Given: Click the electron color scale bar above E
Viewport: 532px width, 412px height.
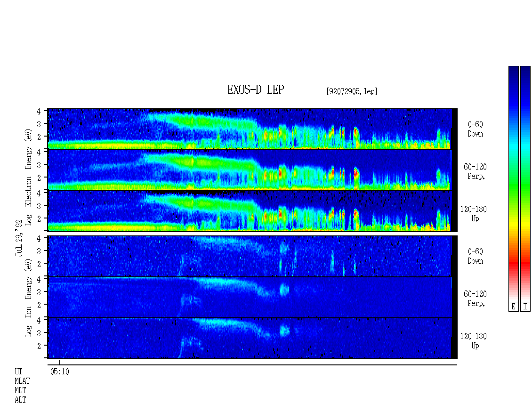Looking at the screenshot, I should [513, 184].
